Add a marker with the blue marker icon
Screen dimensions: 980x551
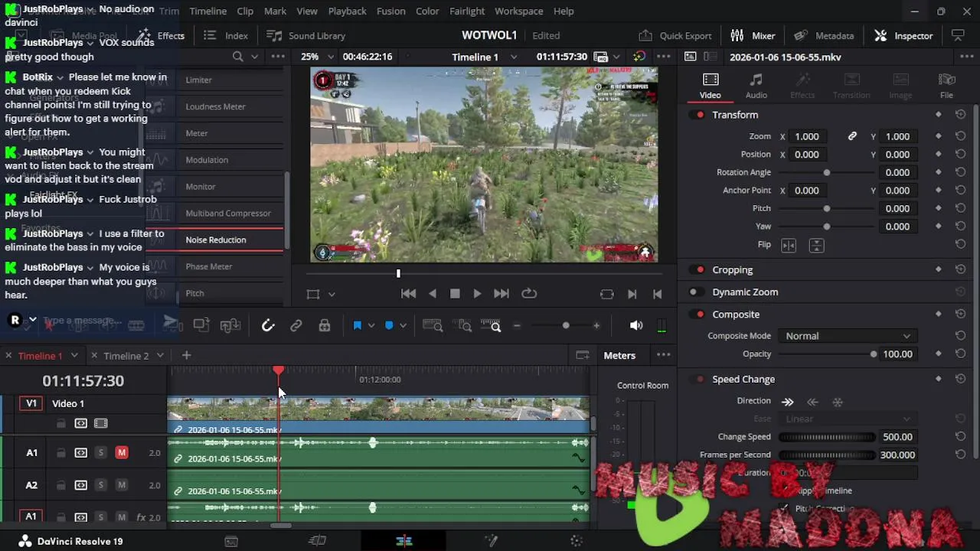[x=389, y=326]
